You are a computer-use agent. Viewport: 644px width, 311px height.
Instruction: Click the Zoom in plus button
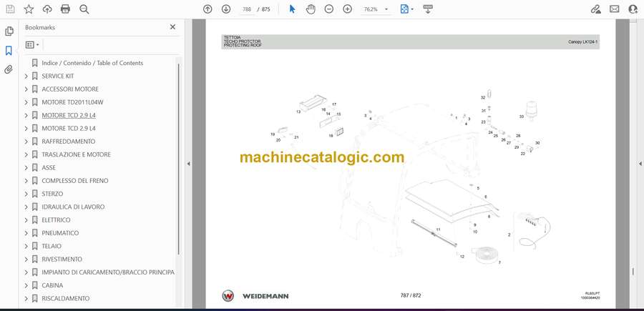point(348,9)
